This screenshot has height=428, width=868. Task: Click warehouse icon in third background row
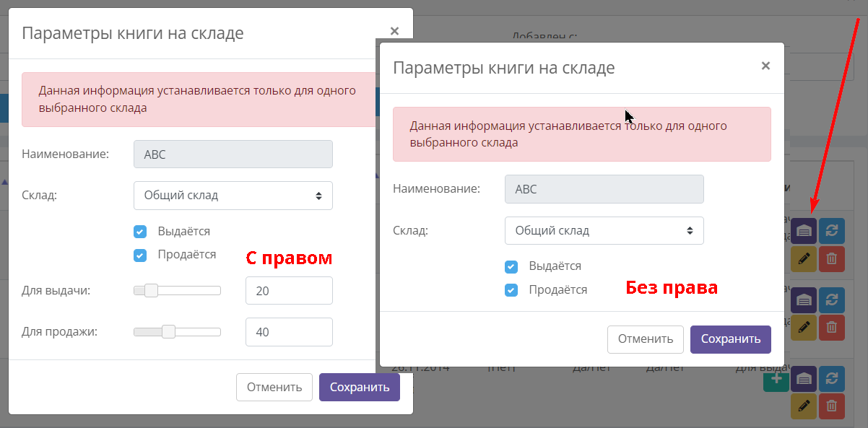click(804, 379)
